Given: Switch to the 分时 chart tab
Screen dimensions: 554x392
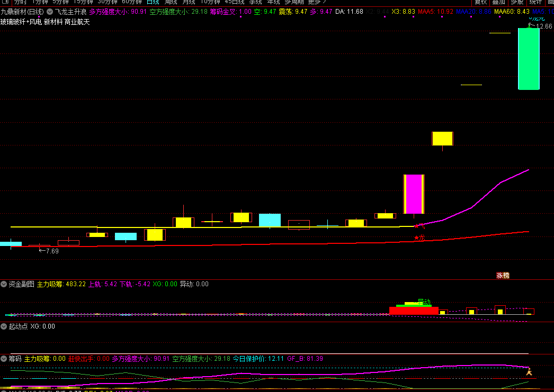Looking at the screenshot, I should pyautogui.click(x=20, y=2).
